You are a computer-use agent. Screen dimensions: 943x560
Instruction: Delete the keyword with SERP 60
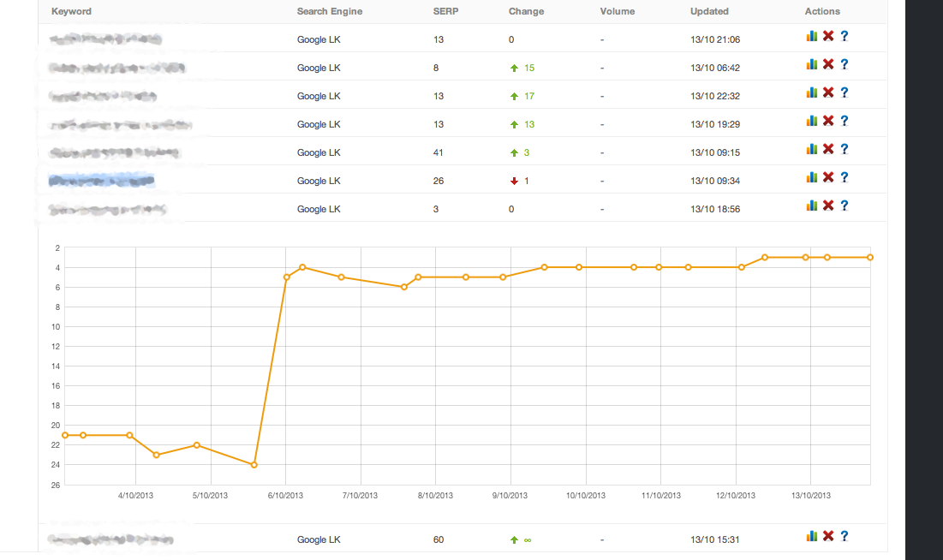tap(828, 536)
